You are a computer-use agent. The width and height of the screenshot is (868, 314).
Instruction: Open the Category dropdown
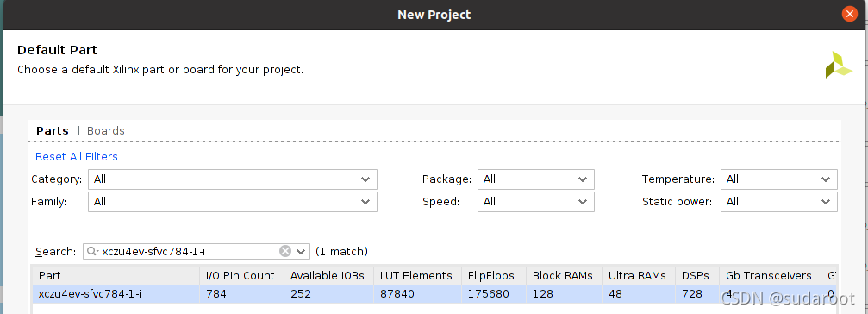(233, 179)
